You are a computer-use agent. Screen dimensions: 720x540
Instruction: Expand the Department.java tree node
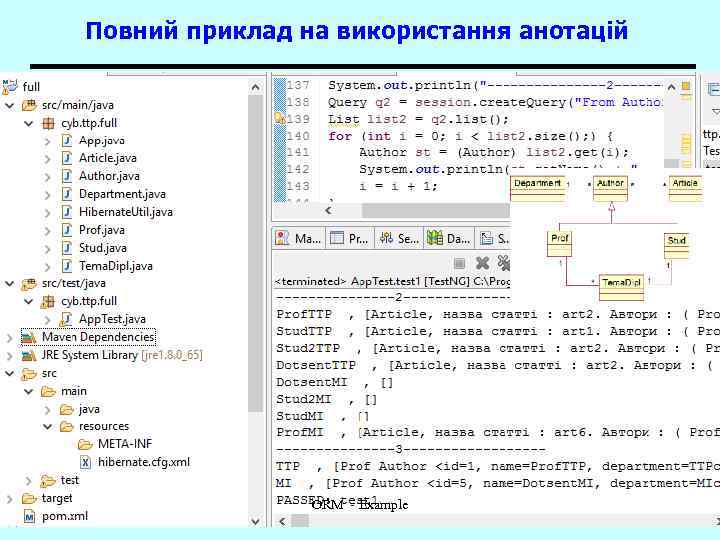48,195
